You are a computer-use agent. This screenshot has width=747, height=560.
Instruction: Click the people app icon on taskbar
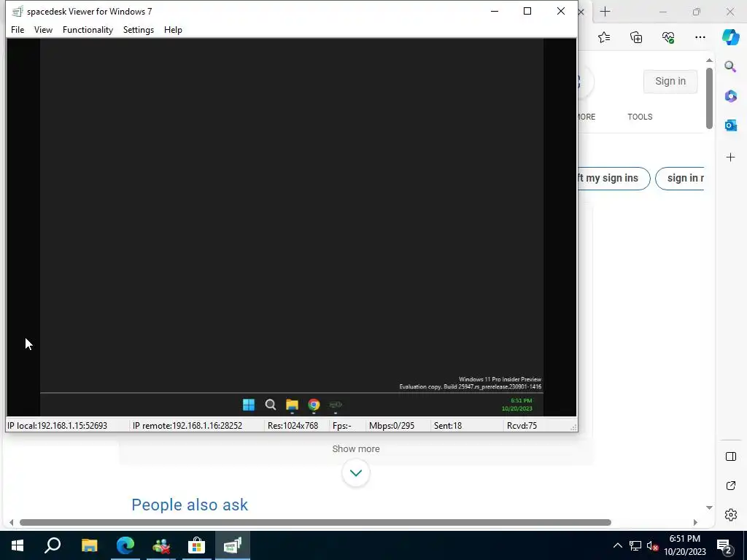point(161,545)
